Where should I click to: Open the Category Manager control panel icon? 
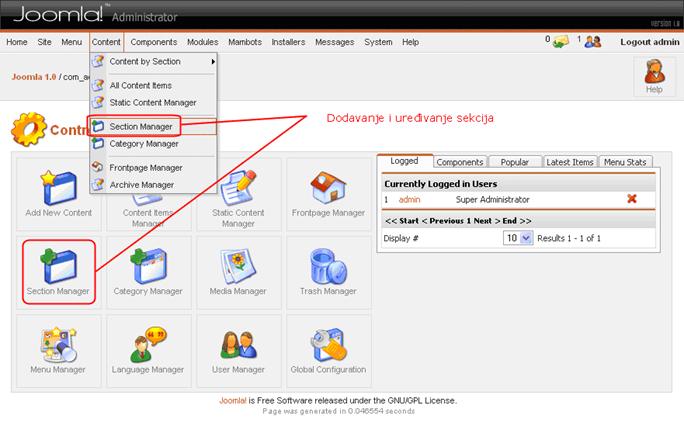148,266
